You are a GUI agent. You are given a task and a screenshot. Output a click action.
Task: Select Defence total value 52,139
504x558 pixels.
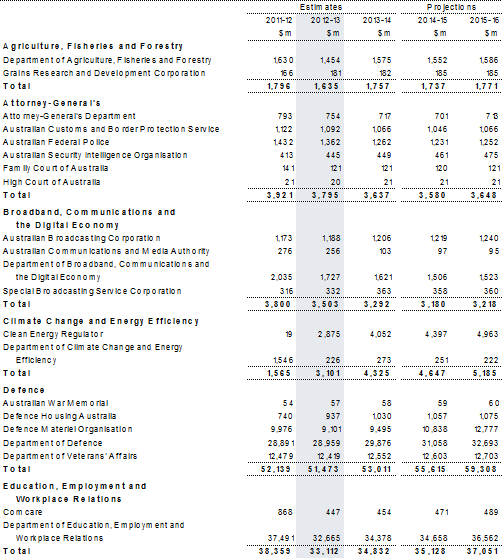click(x=275, y=469)
